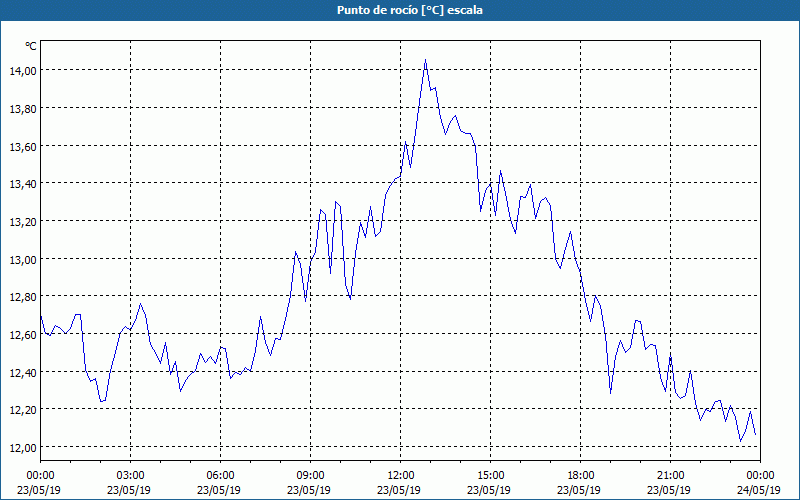
Task: Click the 09:00 time axis label
Action: coord(310,476)
